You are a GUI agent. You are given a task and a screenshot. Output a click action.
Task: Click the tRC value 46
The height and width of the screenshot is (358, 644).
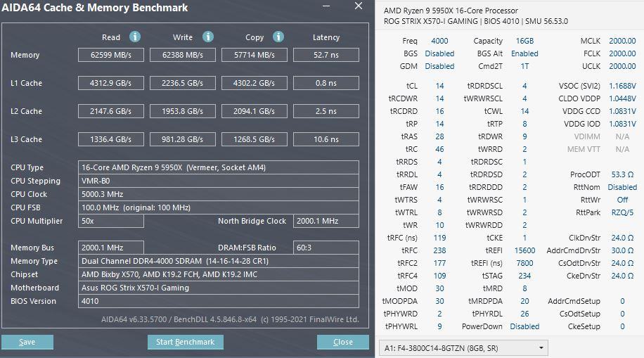click(x=439, y=149)
